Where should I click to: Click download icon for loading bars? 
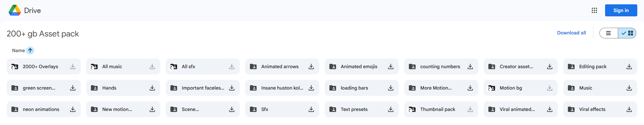(x=391, y=88)
